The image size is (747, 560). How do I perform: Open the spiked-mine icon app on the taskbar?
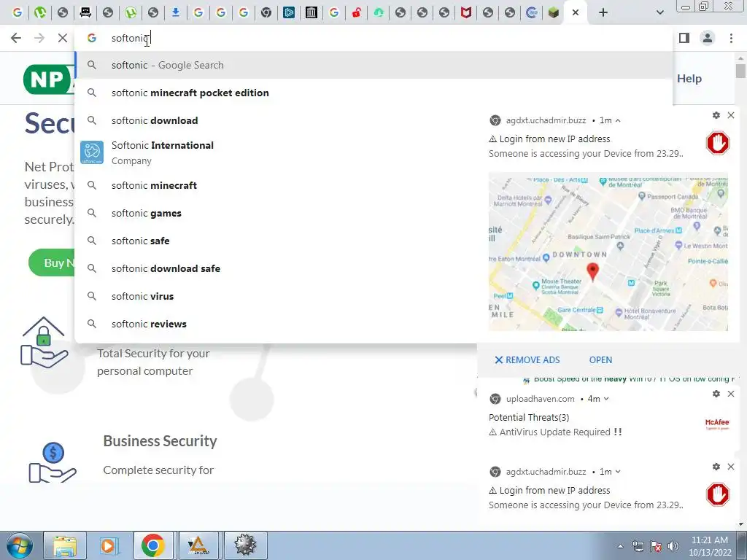[245, 545]
